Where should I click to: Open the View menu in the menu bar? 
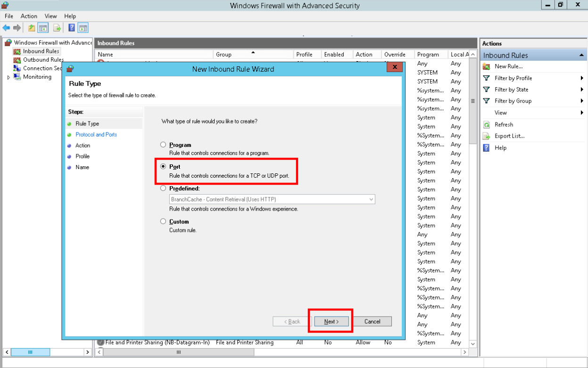[x=50, y=16]
